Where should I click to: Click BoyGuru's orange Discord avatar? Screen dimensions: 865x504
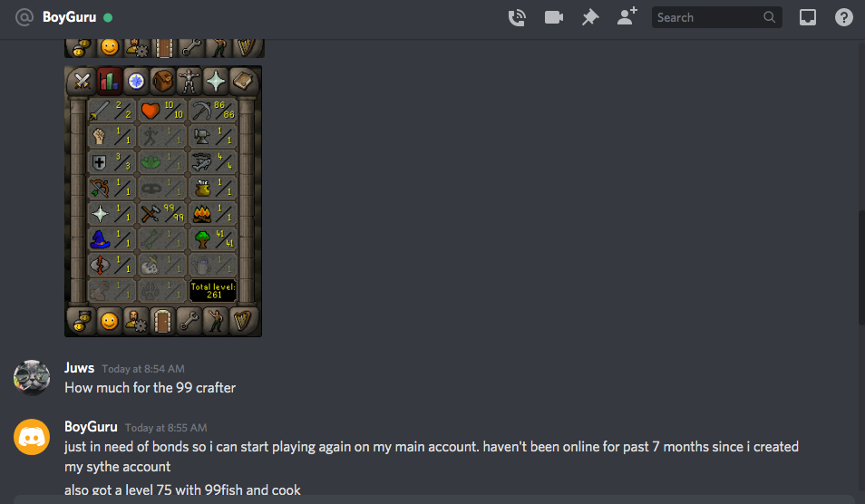pos(32,437)
